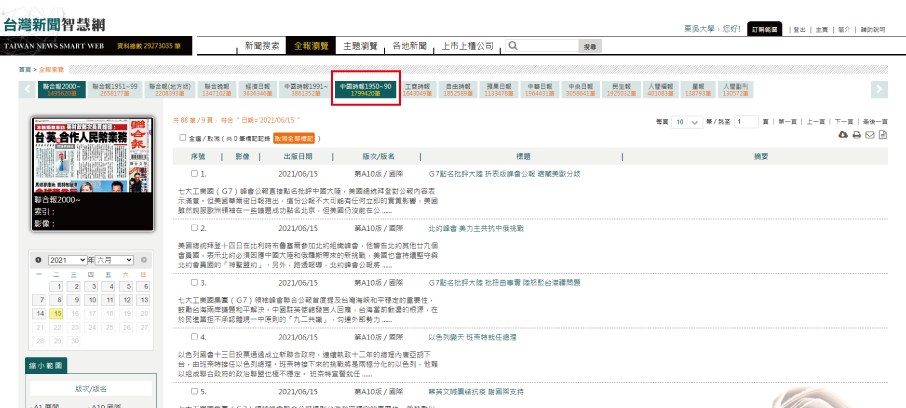This screenshot has width=906, height=408.
Task: Click the 主頁 link in header
Action: click(x=822, y=29)
